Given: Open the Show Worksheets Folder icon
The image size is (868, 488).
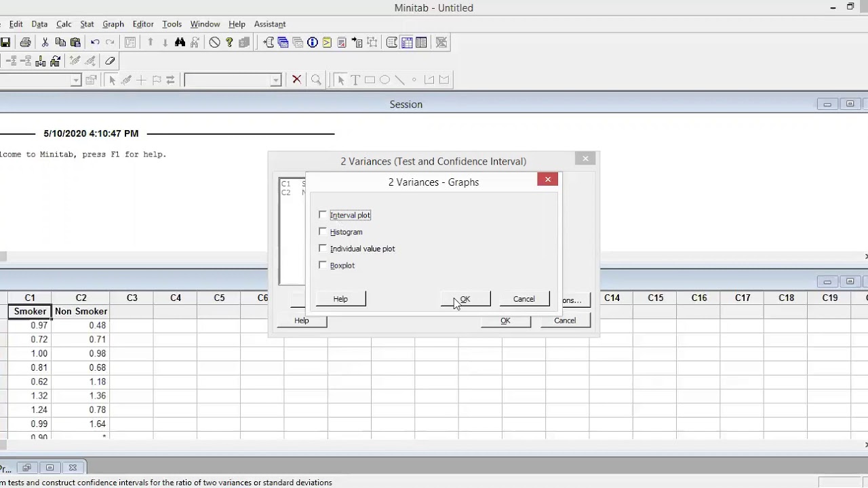Looking at the screenshot, I should click(283, 42).
